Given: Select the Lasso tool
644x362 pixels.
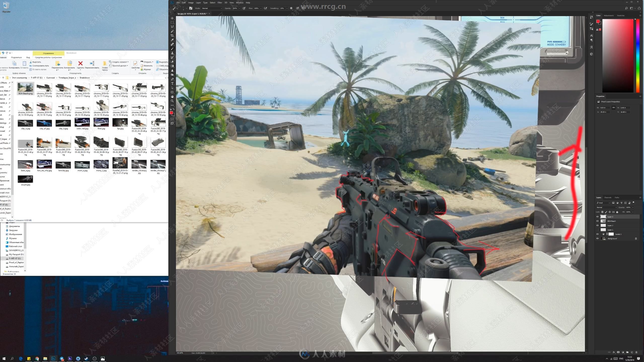Looking at the screenshot, I should [x=172, y=27].
